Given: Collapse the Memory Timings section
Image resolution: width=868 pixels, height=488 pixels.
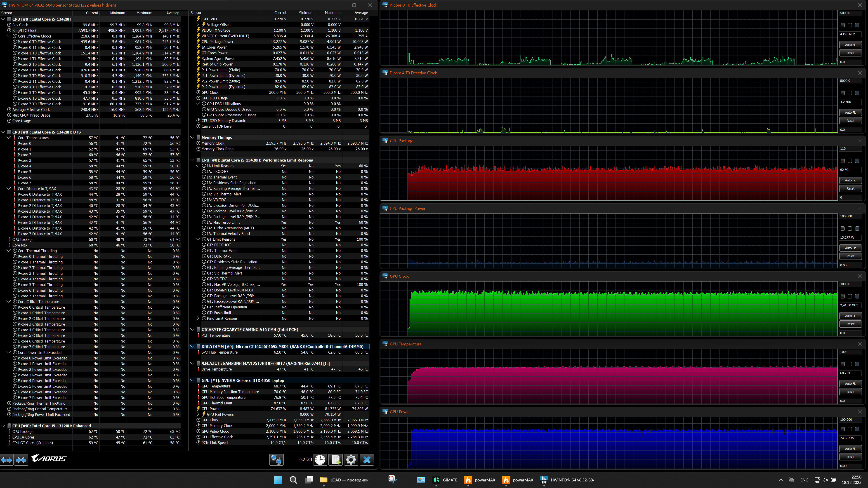Looking at the screenshot, I should tap(192, 137).
